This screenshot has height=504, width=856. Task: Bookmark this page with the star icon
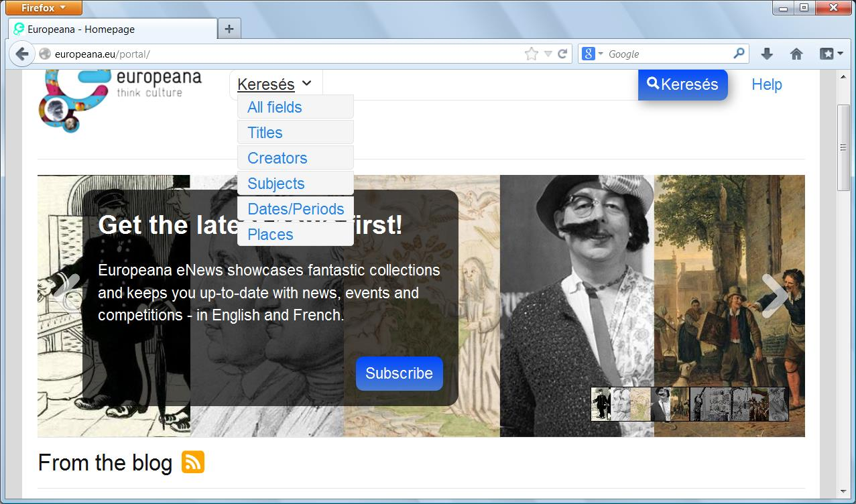pos(532,54)
